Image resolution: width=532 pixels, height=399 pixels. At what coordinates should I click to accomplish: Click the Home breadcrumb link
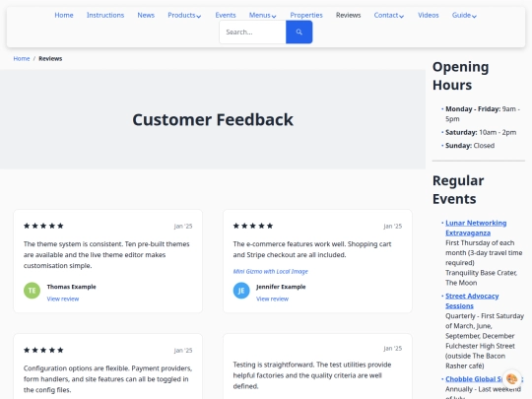(22, 59)
